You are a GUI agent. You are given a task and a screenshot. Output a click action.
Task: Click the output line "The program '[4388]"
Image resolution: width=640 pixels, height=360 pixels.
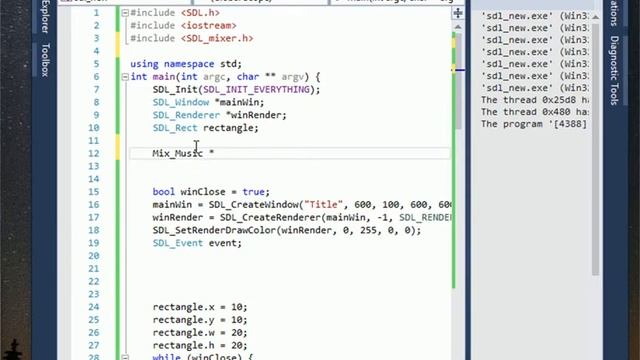tap(534, 124)
